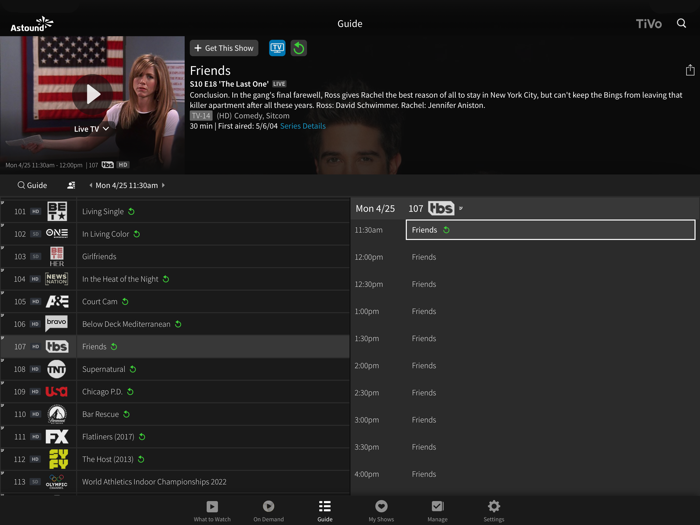Open Below Deck Mediterranean row

213,324
